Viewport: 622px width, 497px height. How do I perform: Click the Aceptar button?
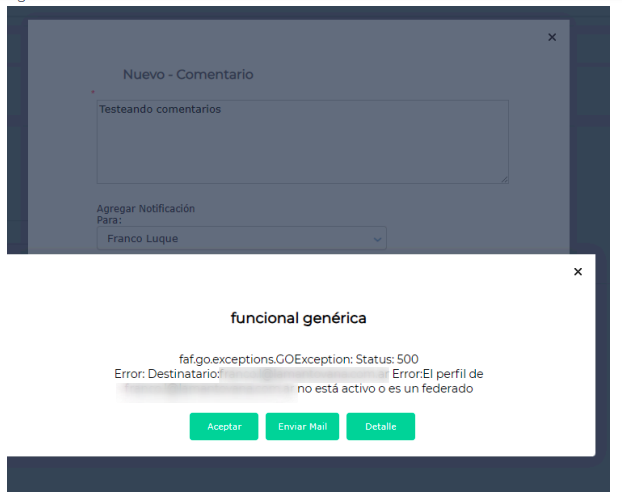(224, 426)
